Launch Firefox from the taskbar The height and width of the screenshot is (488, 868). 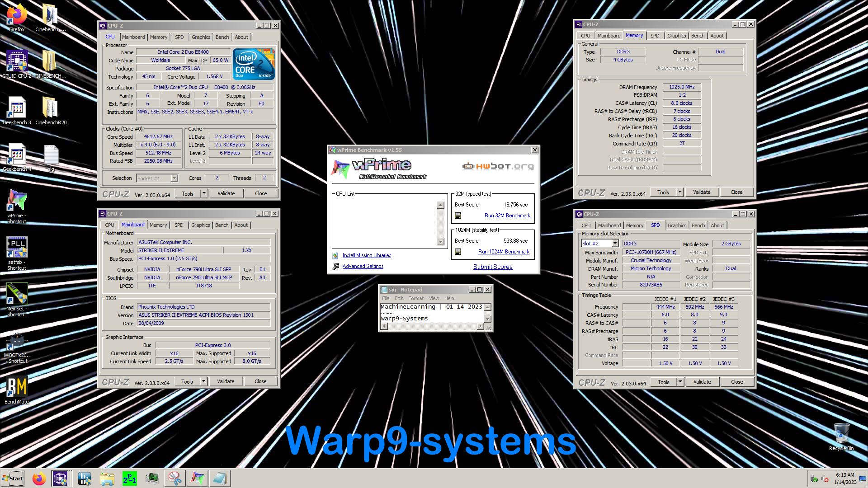pyautogui.click(x=39, y=479)
